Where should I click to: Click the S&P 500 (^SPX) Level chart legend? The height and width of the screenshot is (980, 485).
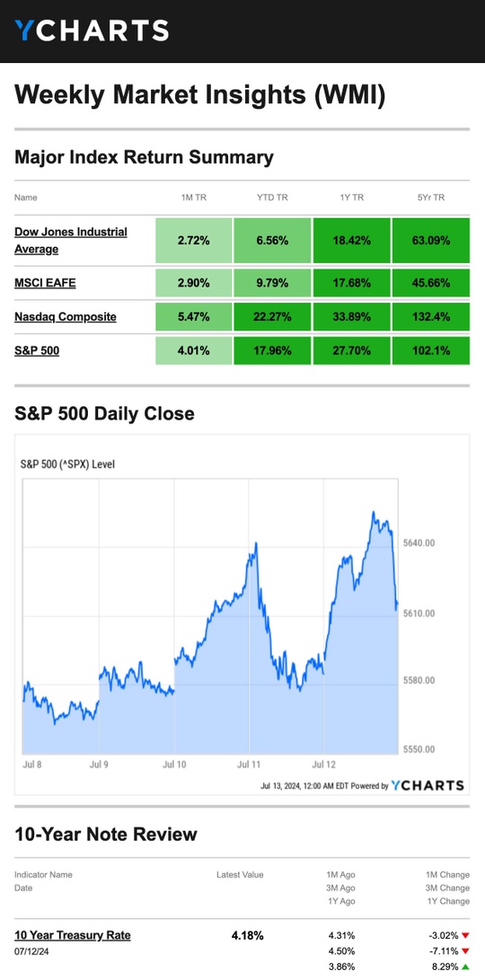(x=68, y=464)
